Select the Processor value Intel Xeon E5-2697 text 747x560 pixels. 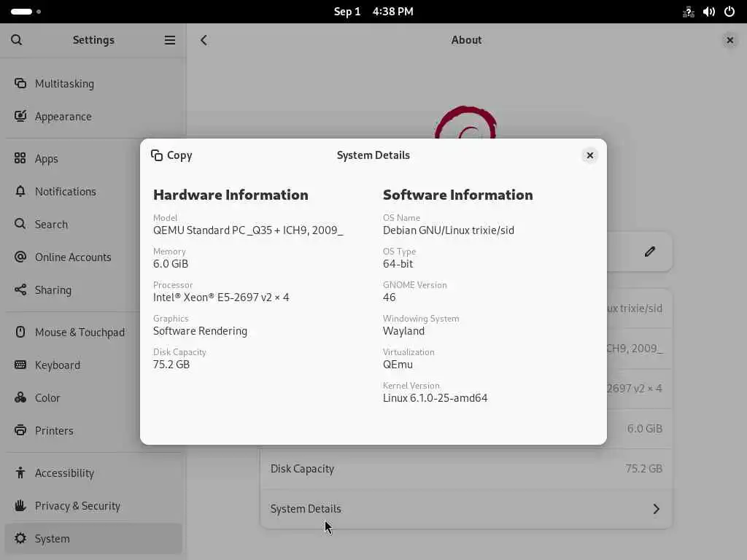tap(221, 297)
